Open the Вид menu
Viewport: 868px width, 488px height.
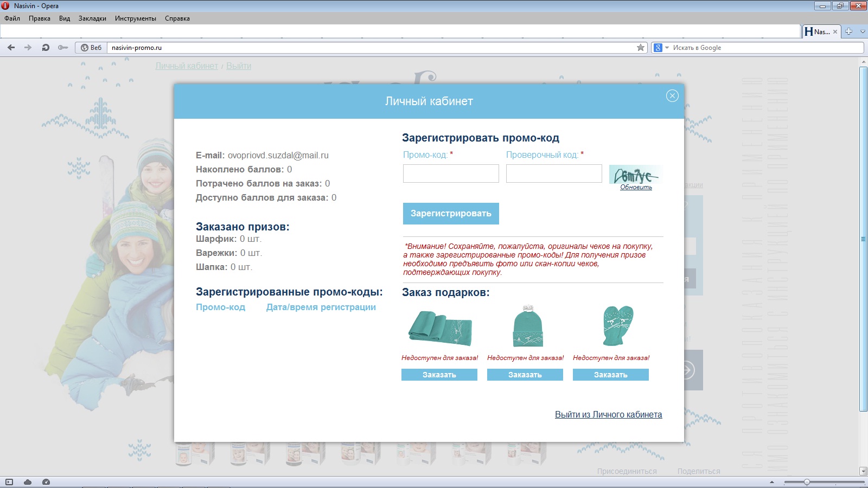click(x=65, y=18)
